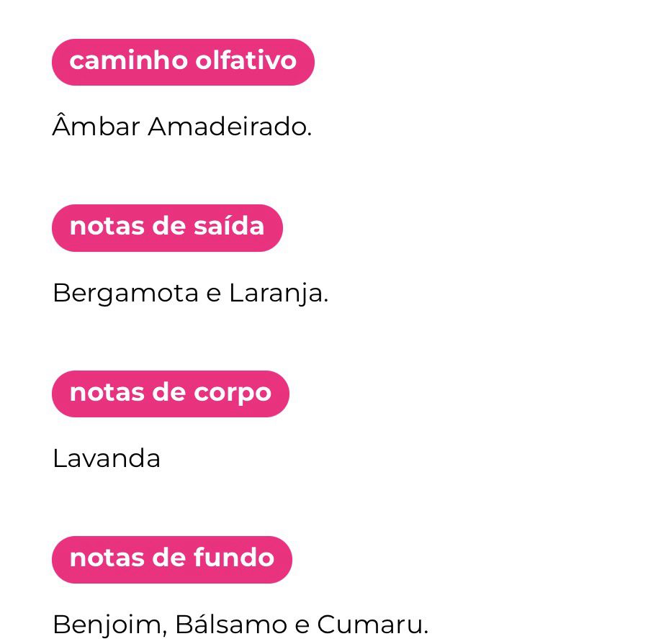Screen dimensions: 661x644
Task: Select the word 'Amadeirado'
Action: (230, 127)
